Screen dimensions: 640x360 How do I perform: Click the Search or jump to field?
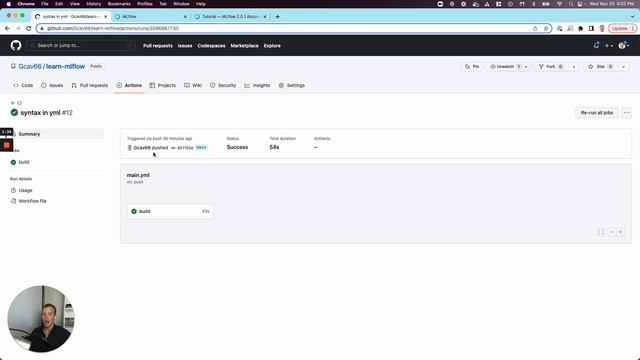tap(81, 45)
